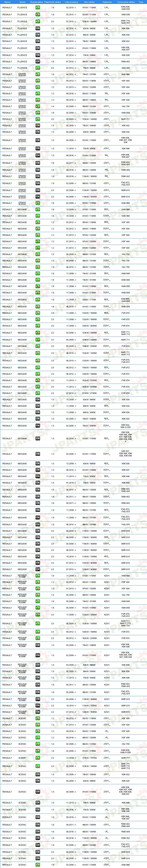Click diesel icon in K9K G 832 row
The width and height of the screenshot is (147, 868).
[x=38, y=426]
